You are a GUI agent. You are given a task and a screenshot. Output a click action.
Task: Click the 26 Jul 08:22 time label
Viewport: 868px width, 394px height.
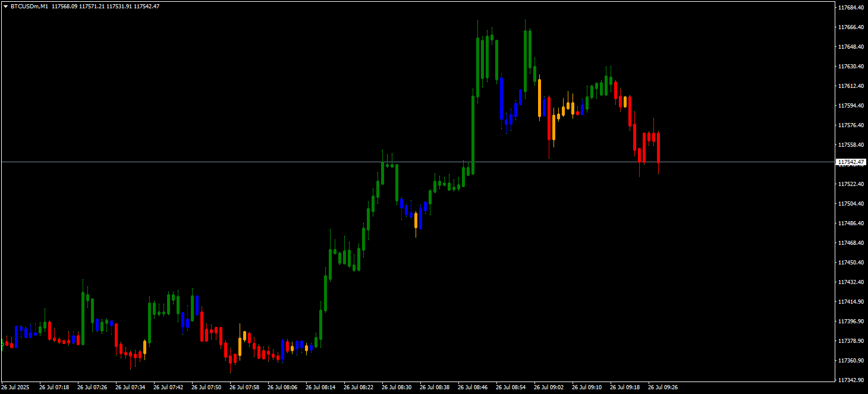coord(358,387)
